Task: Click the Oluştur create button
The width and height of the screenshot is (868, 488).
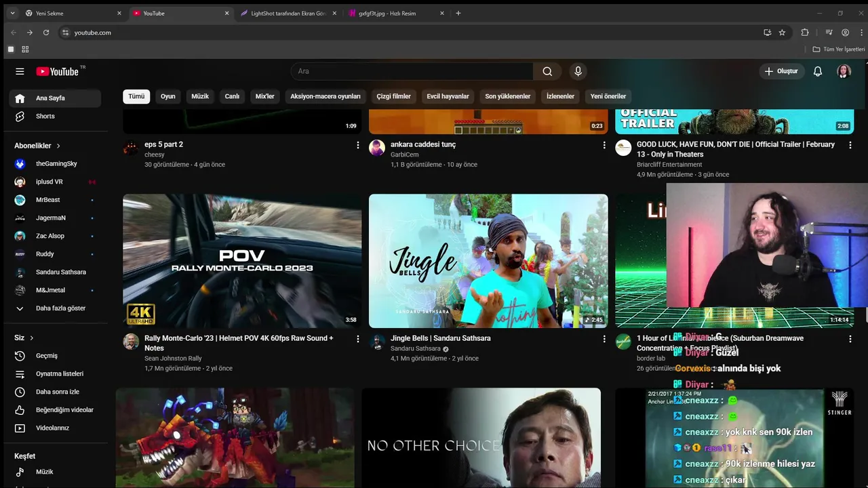Action: (x=781, y=71)
